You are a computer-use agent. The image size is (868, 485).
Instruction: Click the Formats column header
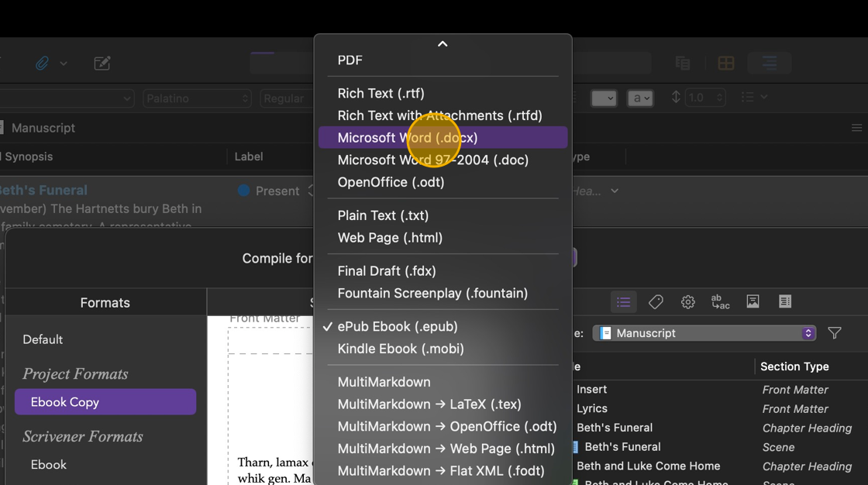(105, 303)
